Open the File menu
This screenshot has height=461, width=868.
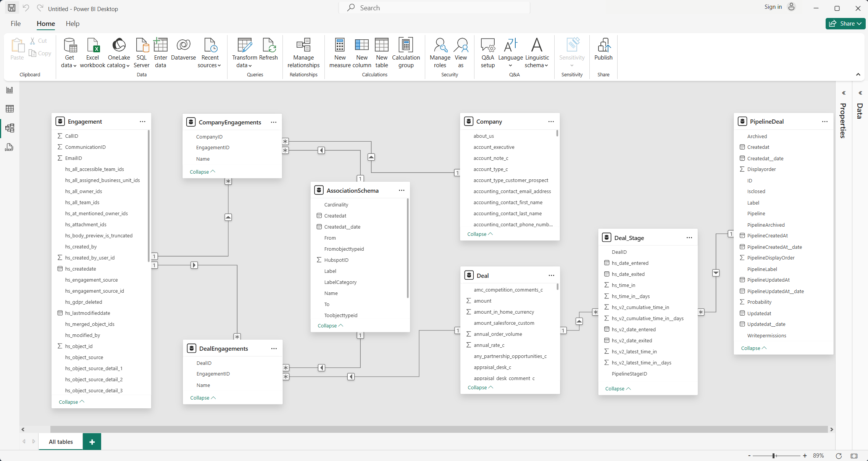coord(16,24)
